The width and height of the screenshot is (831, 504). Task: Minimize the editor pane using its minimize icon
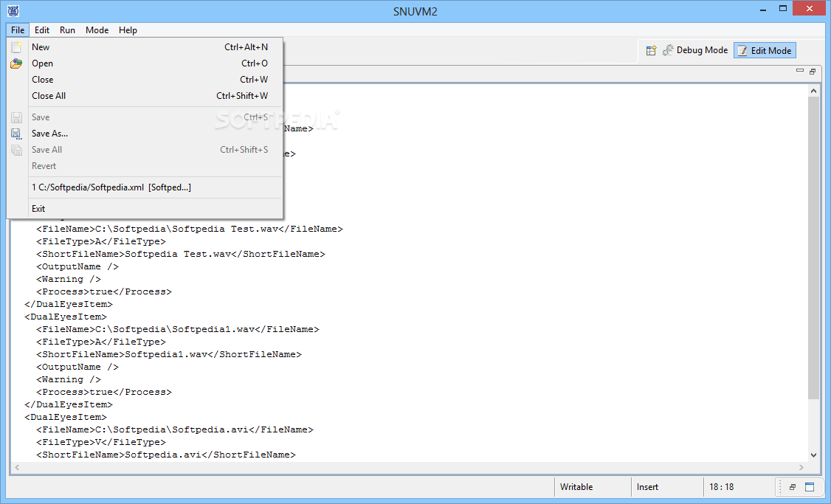pos(800,71)
